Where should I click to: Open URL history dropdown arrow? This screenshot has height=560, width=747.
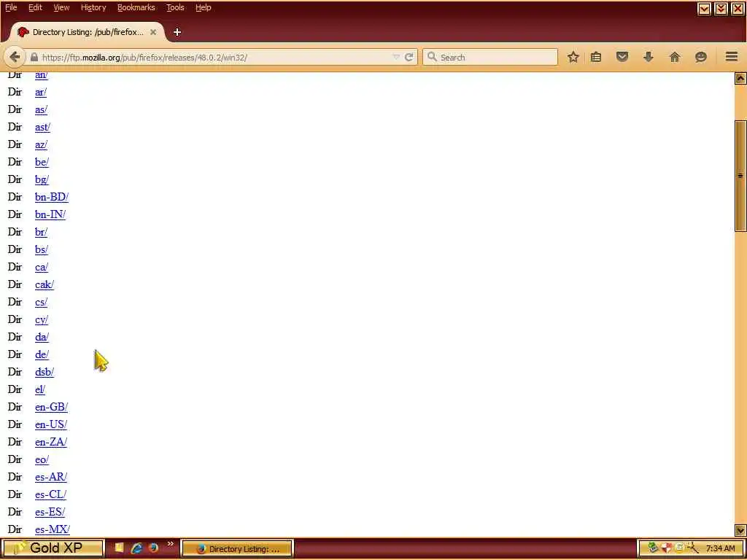[396, 57]
